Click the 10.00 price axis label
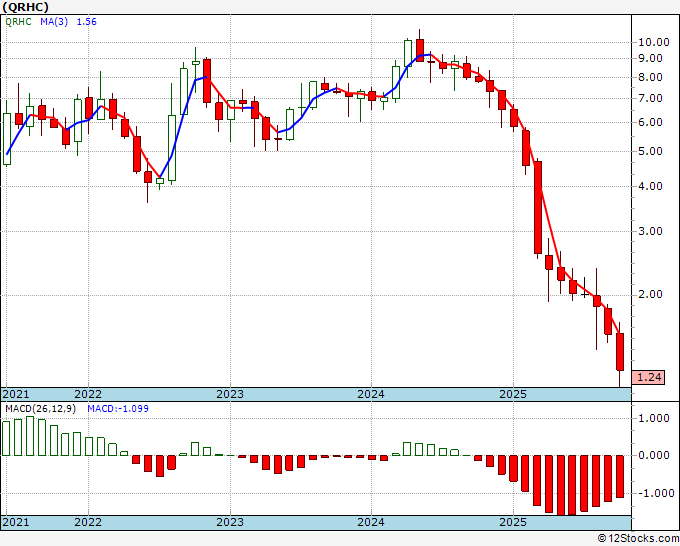This screenshot has height=546, width=680. pos(654,43)
